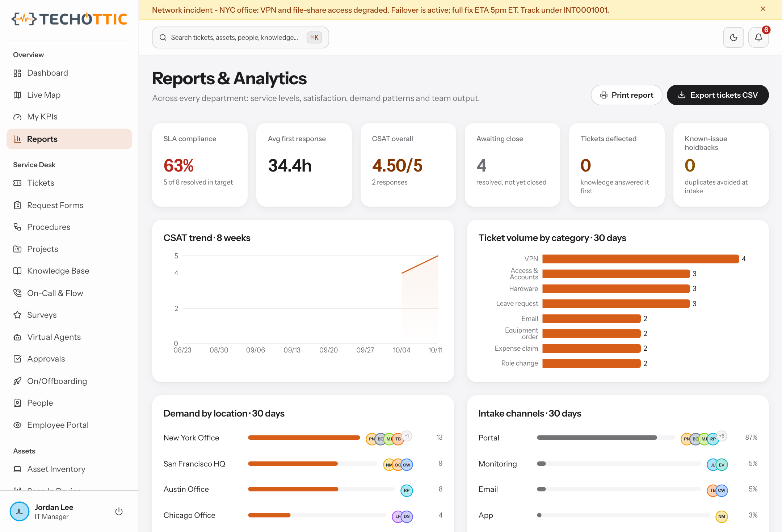
Task: Click the VPN category bar
Action: click(640, 259)
